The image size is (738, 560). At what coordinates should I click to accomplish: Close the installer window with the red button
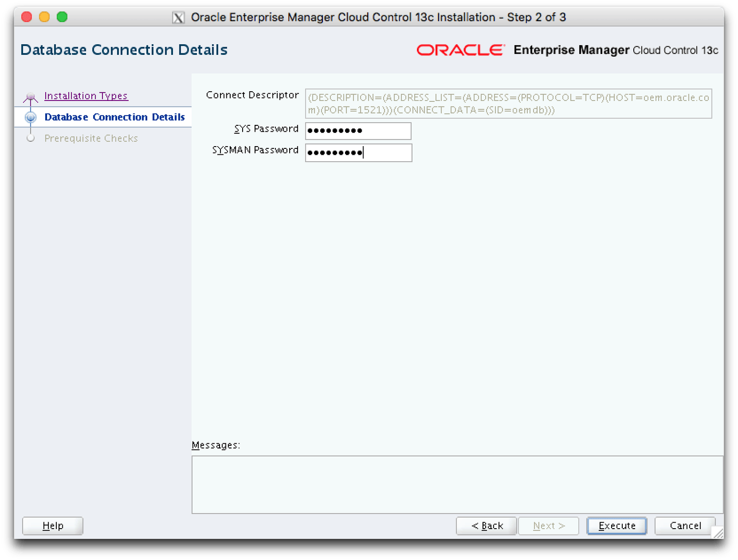coord(27,17)
